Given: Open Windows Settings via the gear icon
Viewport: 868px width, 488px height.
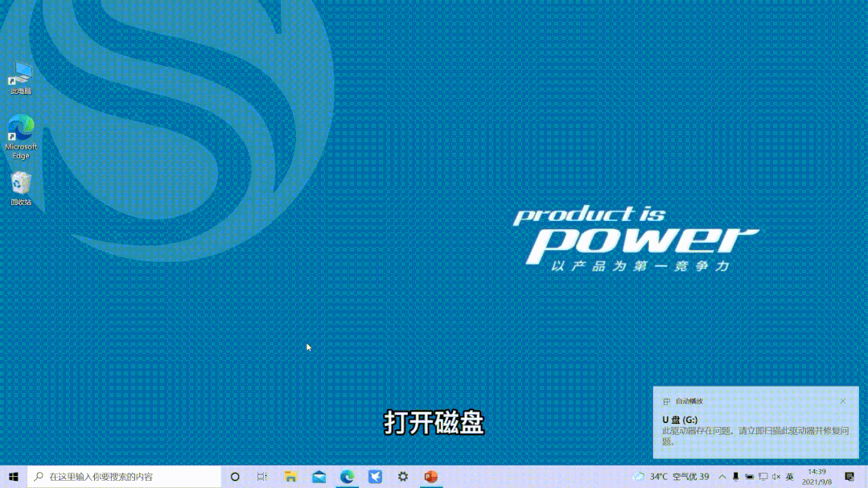Looking at the screenshot, I should (x=403, y=477).
